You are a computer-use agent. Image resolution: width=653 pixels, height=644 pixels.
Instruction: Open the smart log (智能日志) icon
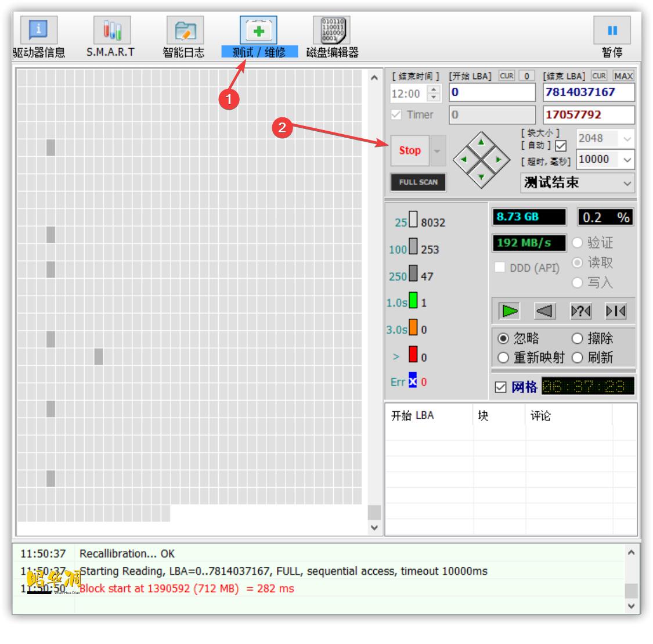click(185, 30)
